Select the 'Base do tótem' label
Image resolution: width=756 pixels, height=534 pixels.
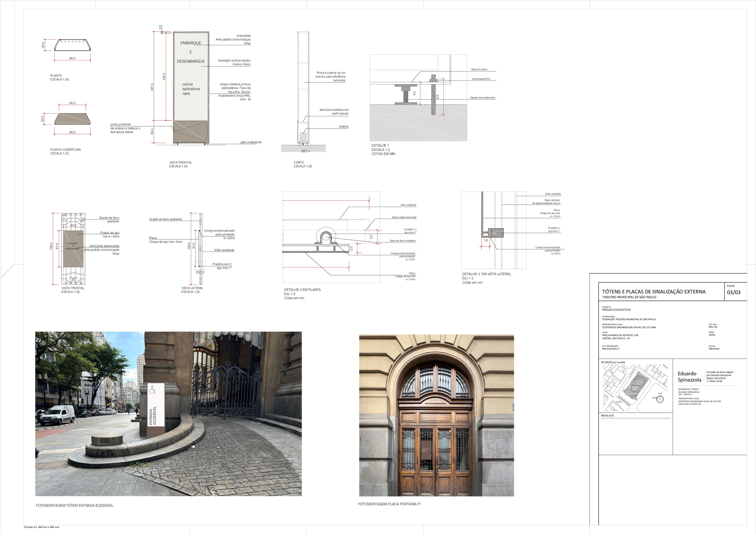[x=479, y=69]
